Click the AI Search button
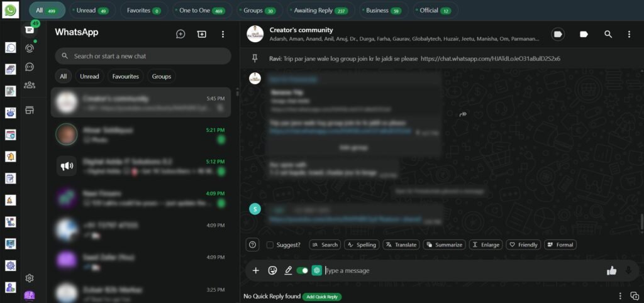Image resolution: width=644 pixels, height=303 pixels. coord(325,245)
